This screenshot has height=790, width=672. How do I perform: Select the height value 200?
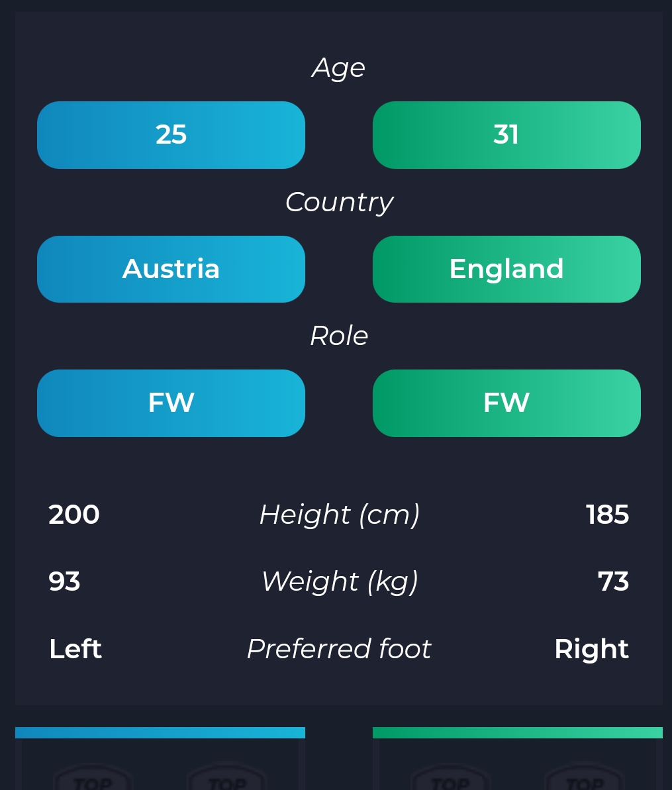(74, 515)
